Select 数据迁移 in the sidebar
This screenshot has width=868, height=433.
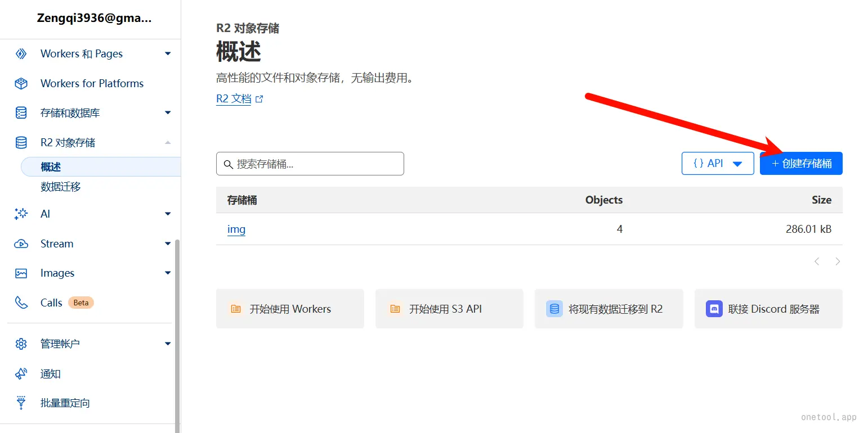pyautogui.click(x=61, y=187)
